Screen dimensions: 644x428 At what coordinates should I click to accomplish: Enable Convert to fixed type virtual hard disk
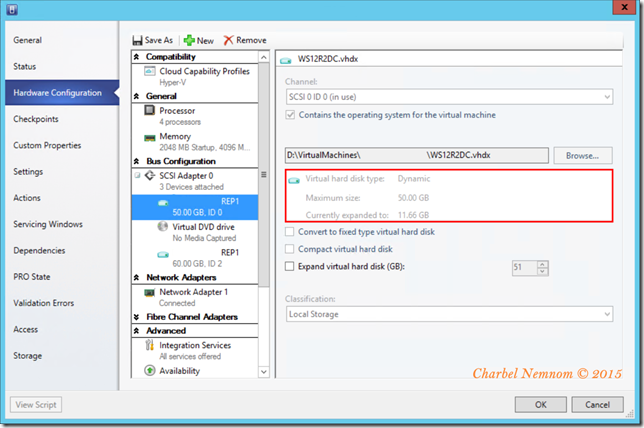click(x=290, y=232)
